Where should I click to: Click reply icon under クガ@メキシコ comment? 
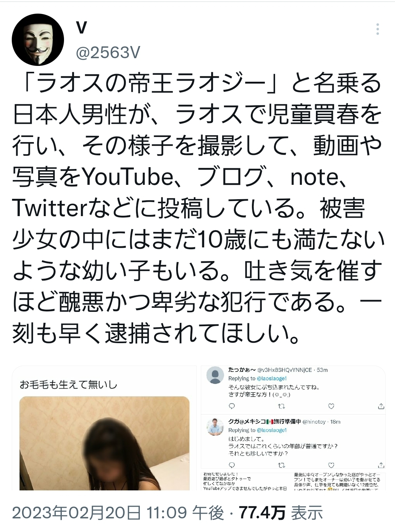point(232,465)
